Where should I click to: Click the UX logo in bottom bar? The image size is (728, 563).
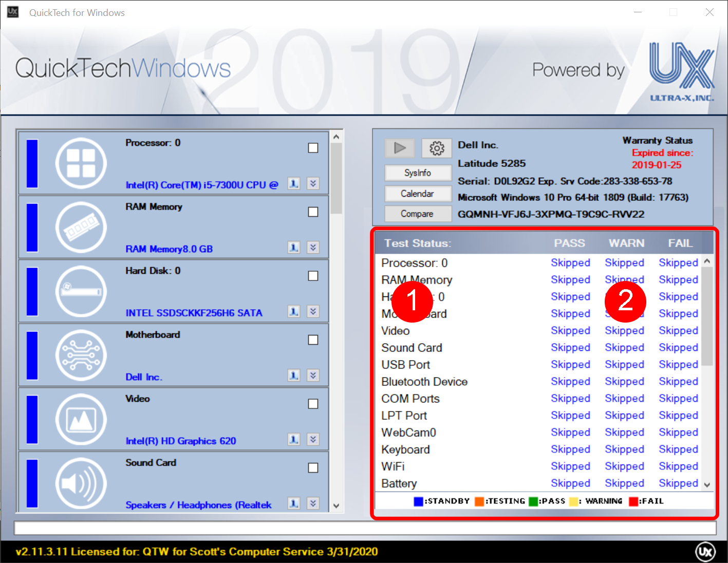pos(705,552)
